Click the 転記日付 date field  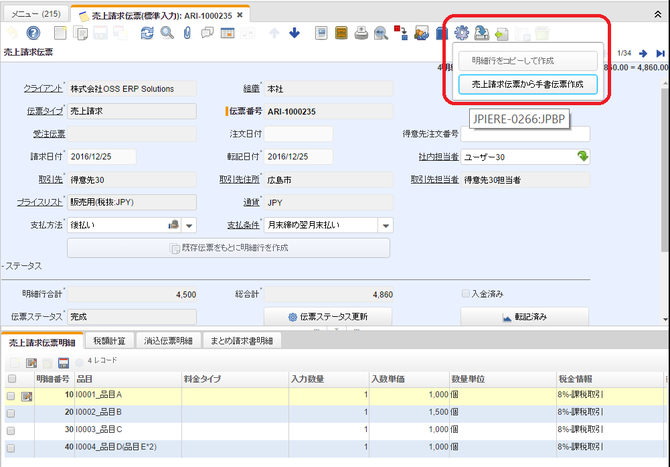point(298,156)
